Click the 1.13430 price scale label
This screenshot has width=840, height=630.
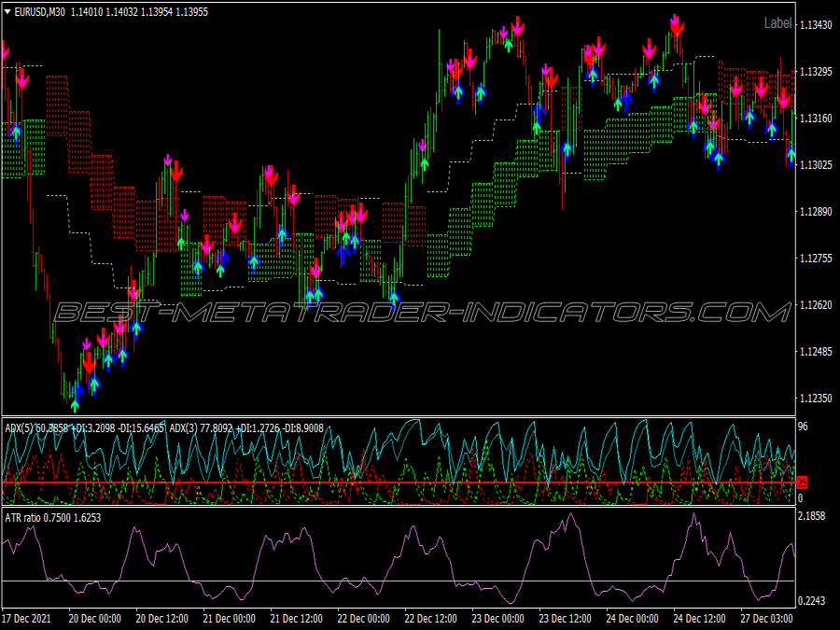click(816, 24)
